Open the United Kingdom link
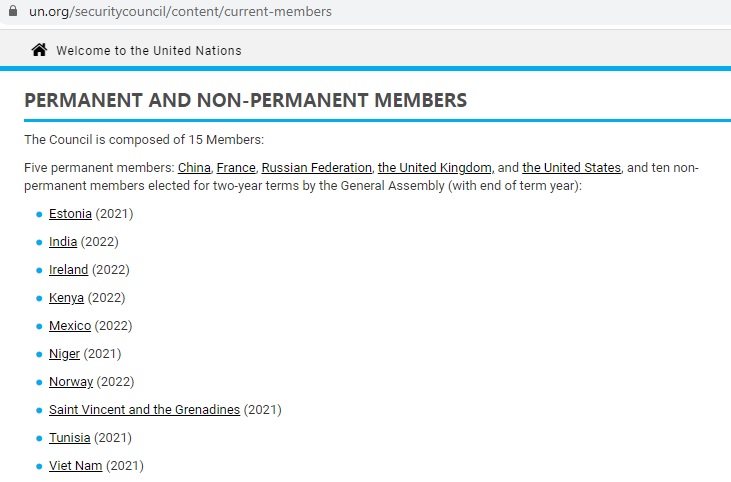This screenshot has width=731, height=482. tap(434, 168)
